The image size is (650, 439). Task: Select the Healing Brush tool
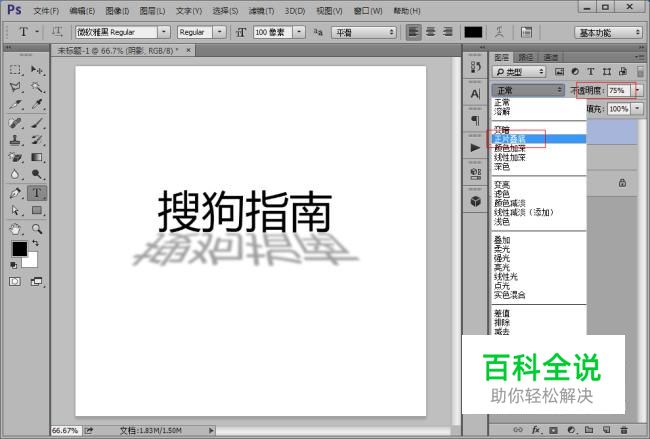pyautogui.click(x=15, y=123)
